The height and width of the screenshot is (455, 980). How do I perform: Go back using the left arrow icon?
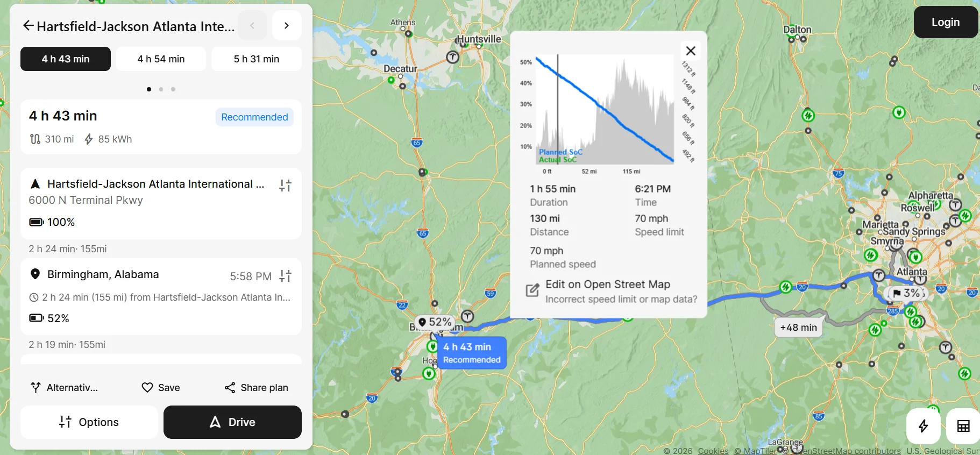tap(28, 26)
